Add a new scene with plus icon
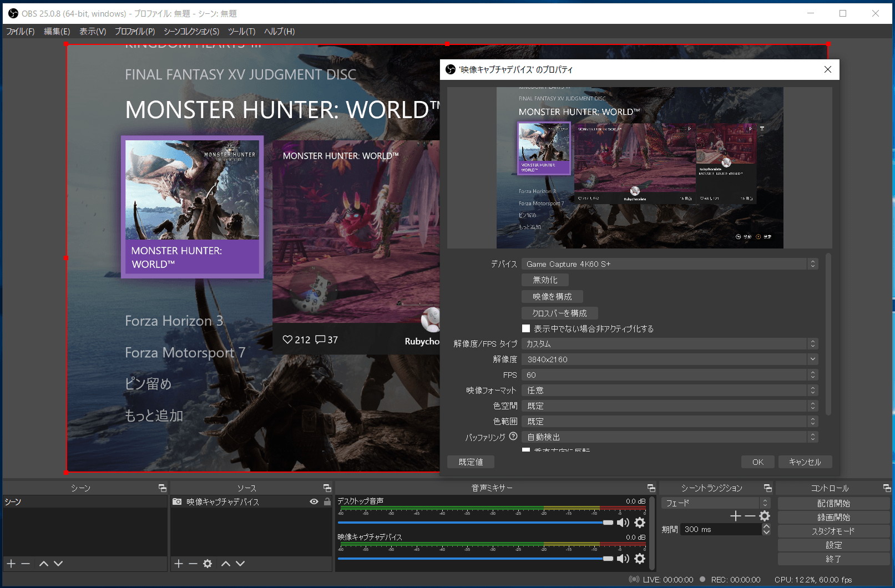 coord(11,564)
